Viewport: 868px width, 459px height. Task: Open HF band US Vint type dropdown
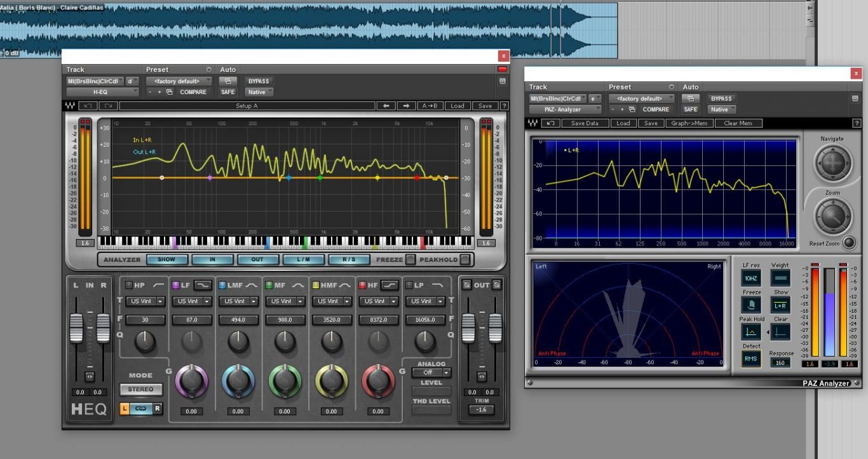[378, 301]
